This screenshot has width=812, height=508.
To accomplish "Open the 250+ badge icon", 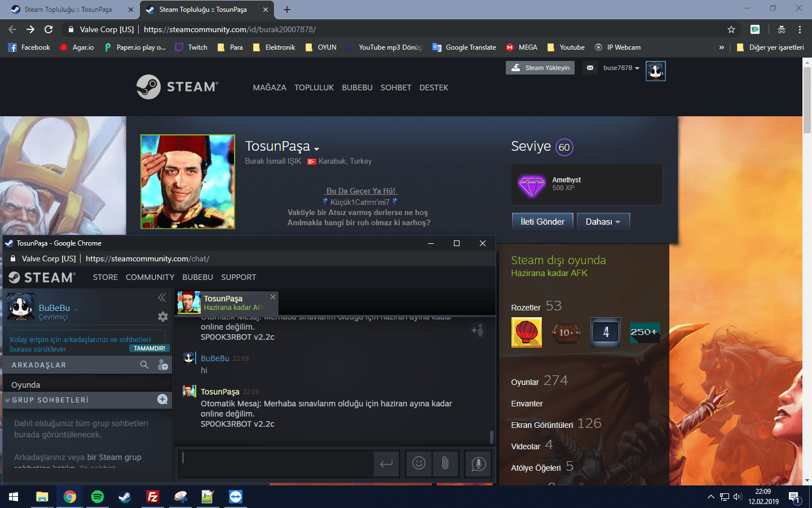I will [645, 332].
